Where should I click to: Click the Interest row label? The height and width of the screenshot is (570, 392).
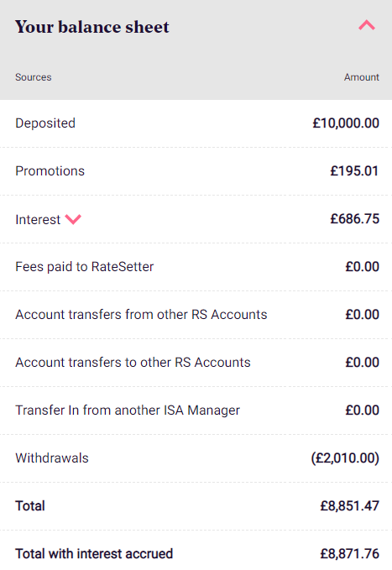coord(38,220)
